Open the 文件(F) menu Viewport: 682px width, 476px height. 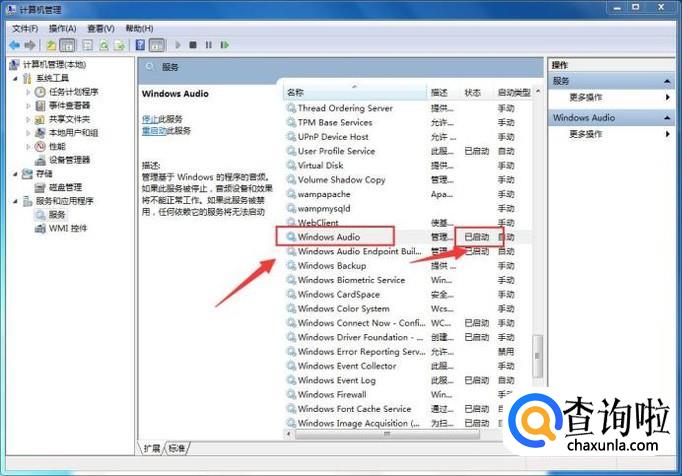[x=25, y=29]
